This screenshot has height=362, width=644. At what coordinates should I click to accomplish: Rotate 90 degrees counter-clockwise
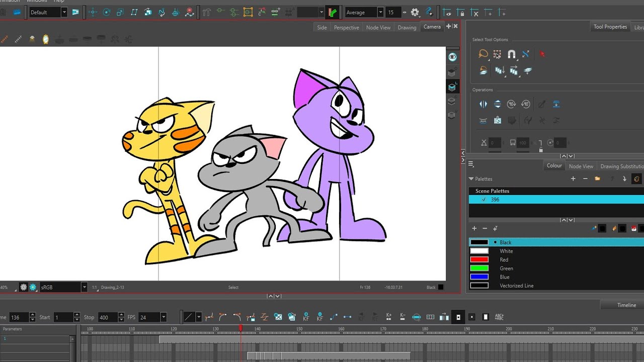tap(526, 104)
